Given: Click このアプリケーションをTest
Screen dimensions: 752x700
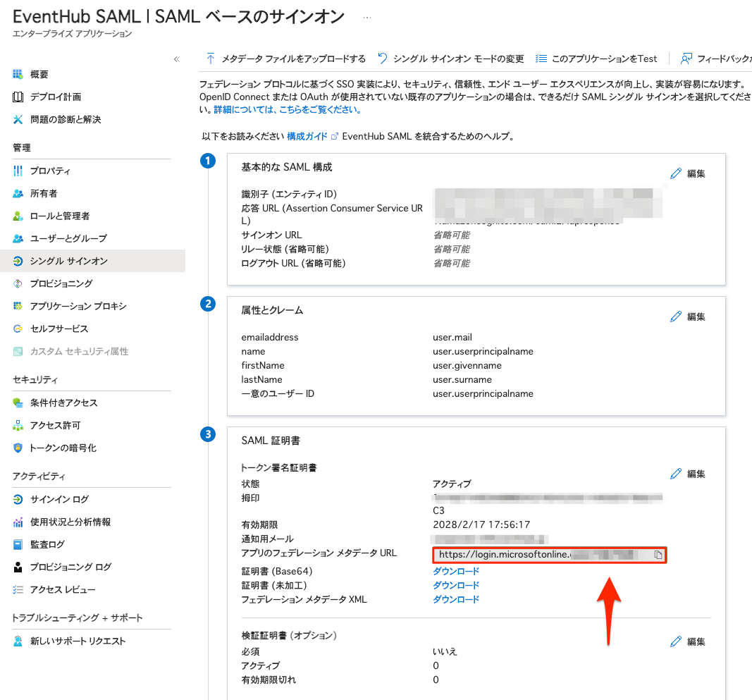Looking at the screenshot, I should (604, 59).
